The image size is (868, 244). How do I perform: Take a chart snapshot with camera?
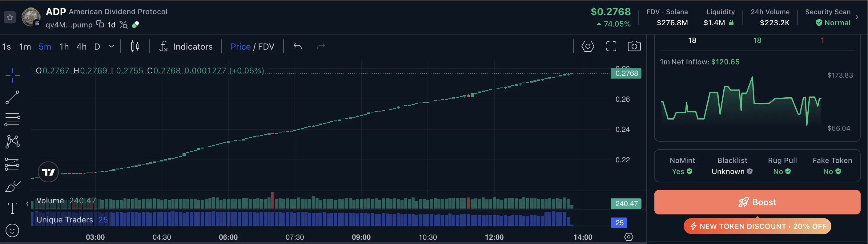[634, 46]
